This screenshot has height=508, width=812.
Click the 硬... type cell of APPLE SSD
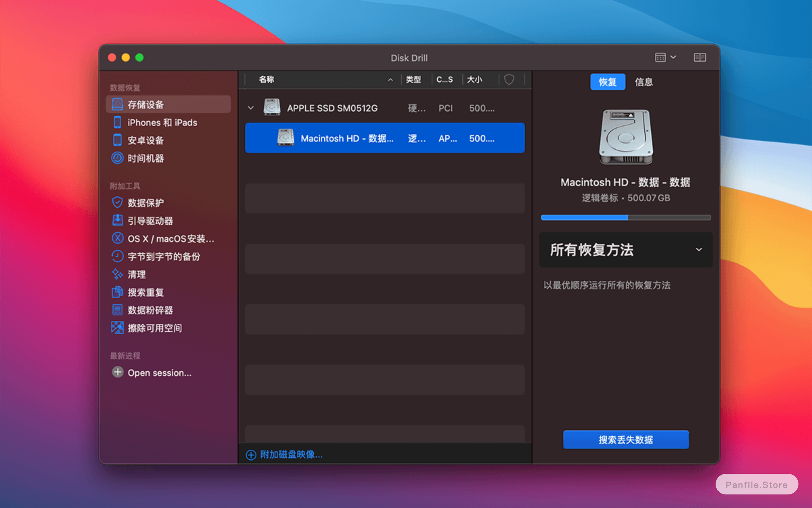point(416,108)
